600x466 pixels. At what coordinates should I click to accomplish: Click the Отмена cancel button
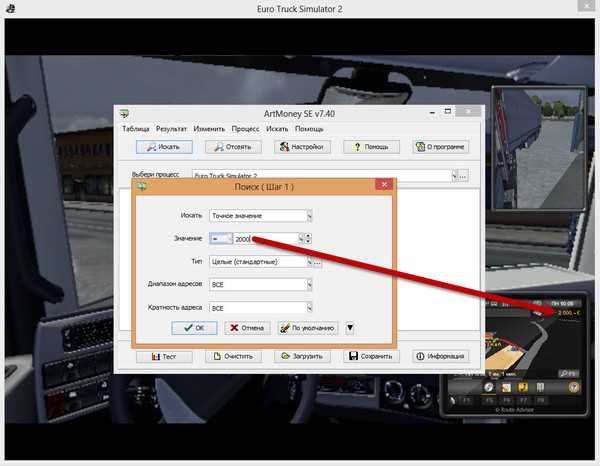tap(247, 328)
